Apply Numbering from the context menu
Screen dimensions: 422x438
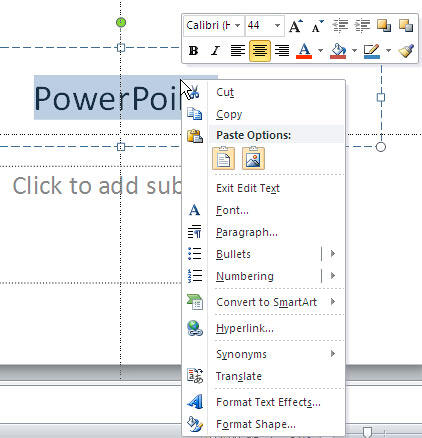[x=245, y=276]
